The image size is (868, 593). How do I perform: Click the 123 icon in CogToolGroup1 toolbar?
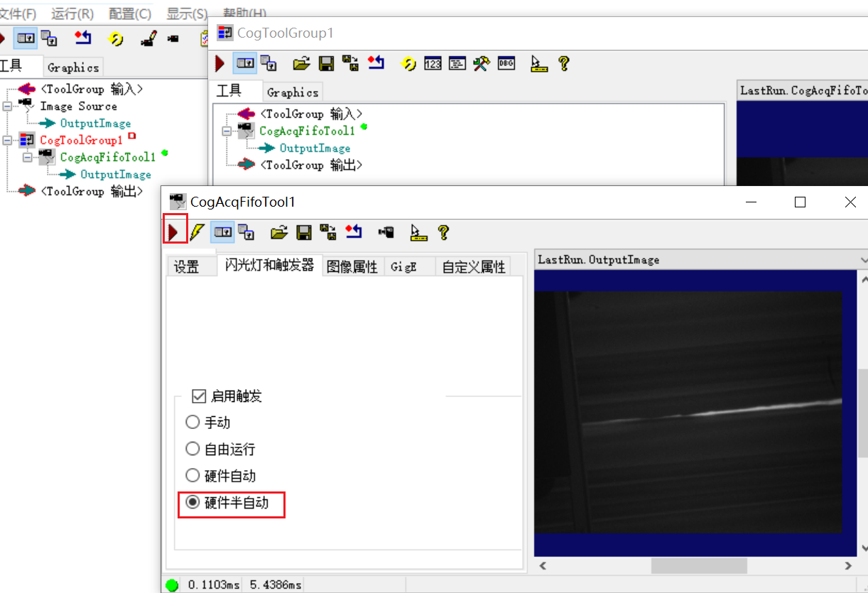[x=433, y=63]
